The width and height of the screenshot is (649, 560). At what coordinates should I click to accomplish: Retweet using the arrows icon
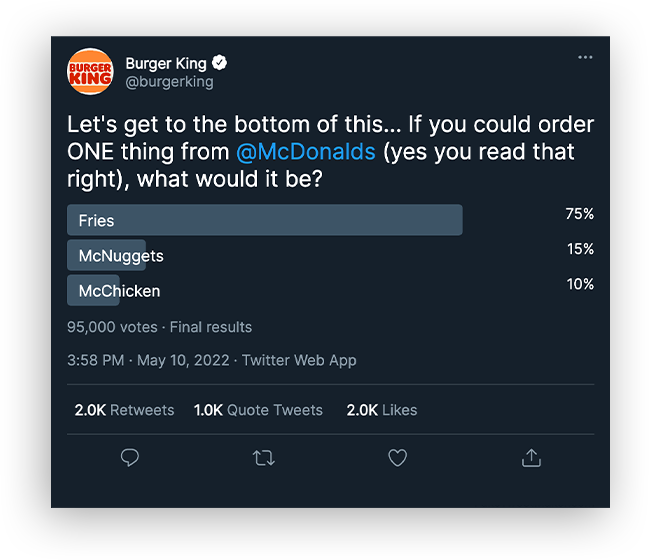coord(264,458)
